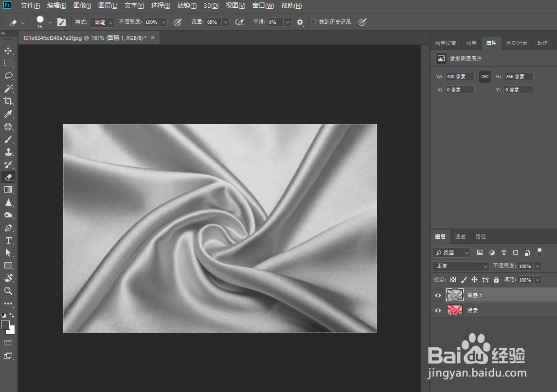Open flow percentage dropdown

[226, 22]
